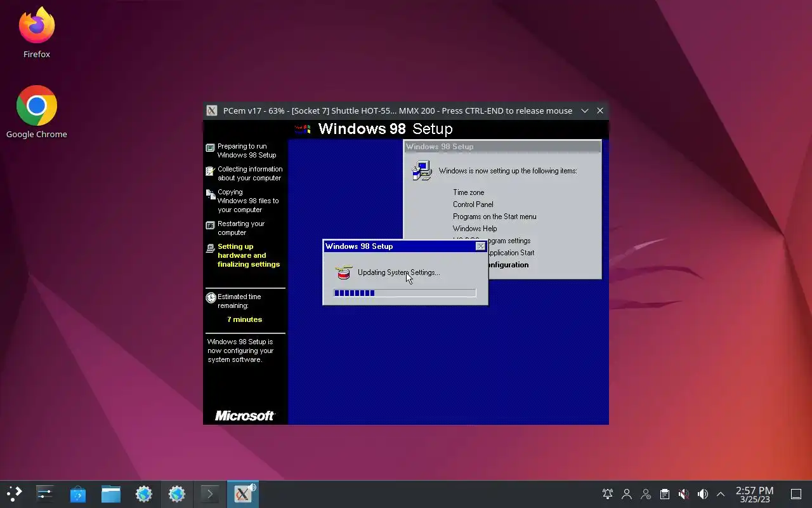Open the volume control in the tray
The height and width of the screenshot is (508, 812).
pyautogui.click(x=702, y=494)
